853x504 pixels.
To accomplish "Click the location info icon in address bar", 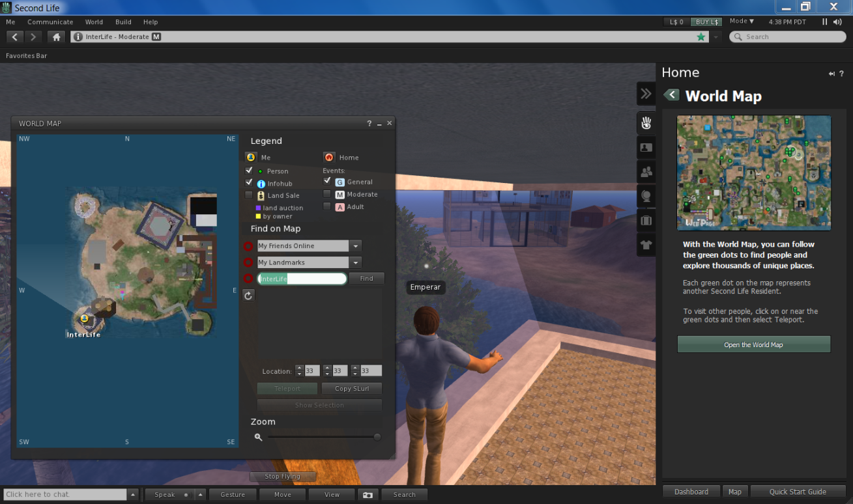I will coord(78,37).
